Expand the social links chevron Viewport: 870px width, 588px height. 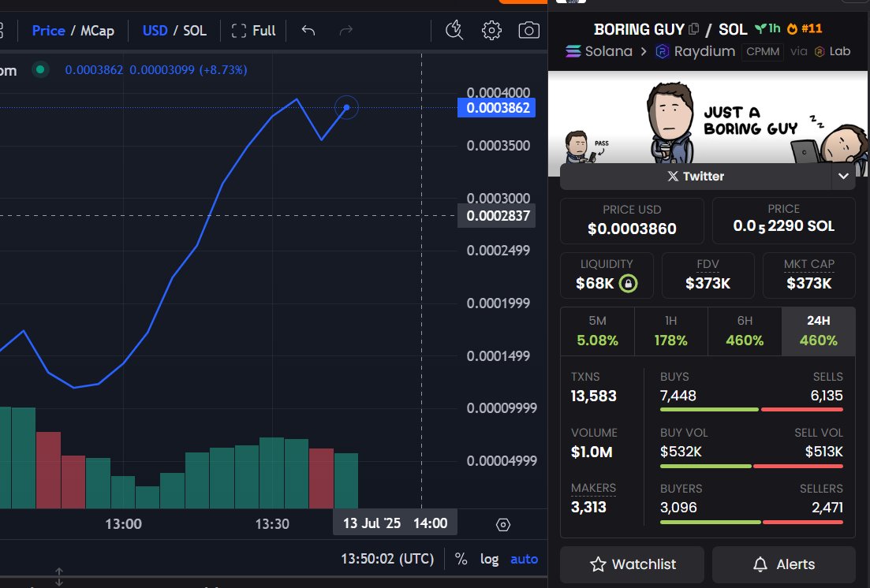[843, 176]
